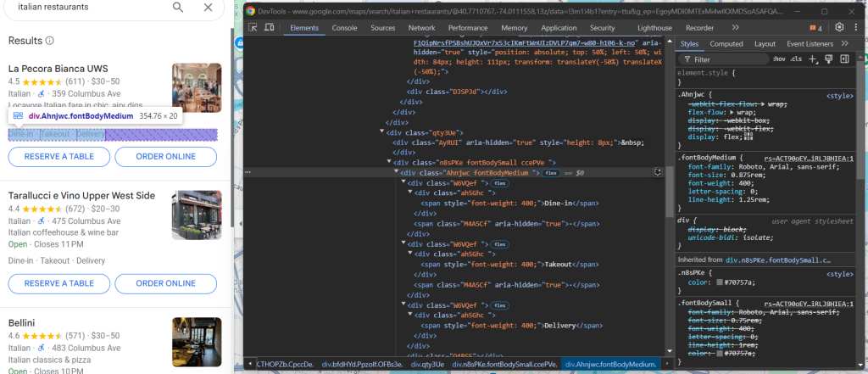Select the Dine-in span in the DOM tree

click(509, 204)
